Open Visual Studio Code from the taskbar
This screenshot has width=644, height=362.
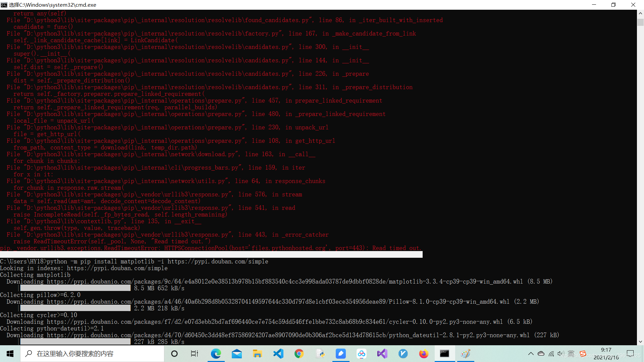tap(278, 354)
